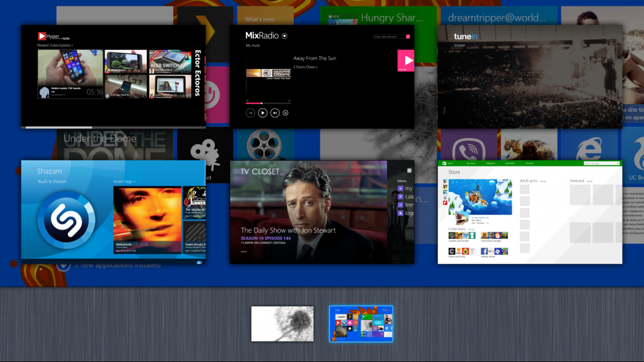Open the ACER SWITCH 12 video thumbnail
644x362 pixels.
coord(170,62)
